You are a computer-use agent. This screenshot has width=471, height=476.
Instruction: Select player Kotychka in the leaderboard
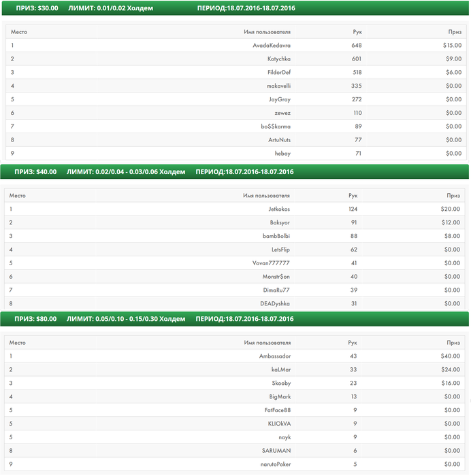(279, 59)
